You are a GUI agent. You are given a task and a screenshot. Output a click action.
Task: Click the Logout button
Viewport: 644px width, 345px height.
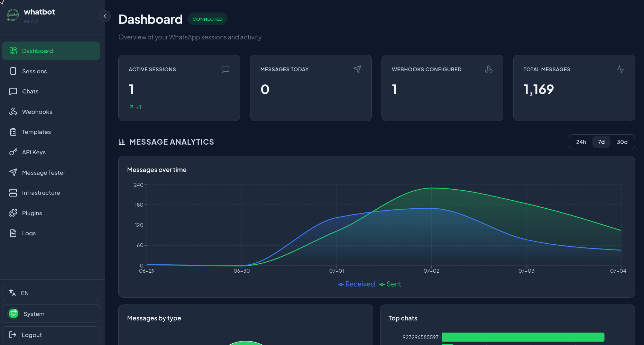pos(51,335)
